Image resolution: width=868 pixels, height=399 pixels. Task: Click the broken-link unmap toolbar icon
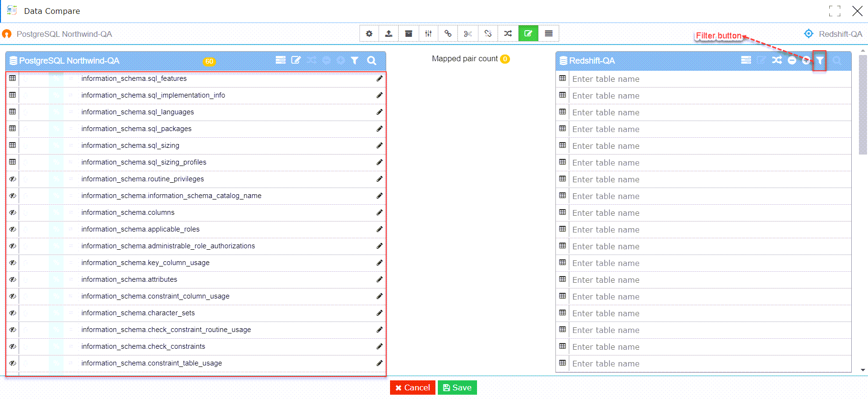(x=488, y=33)
